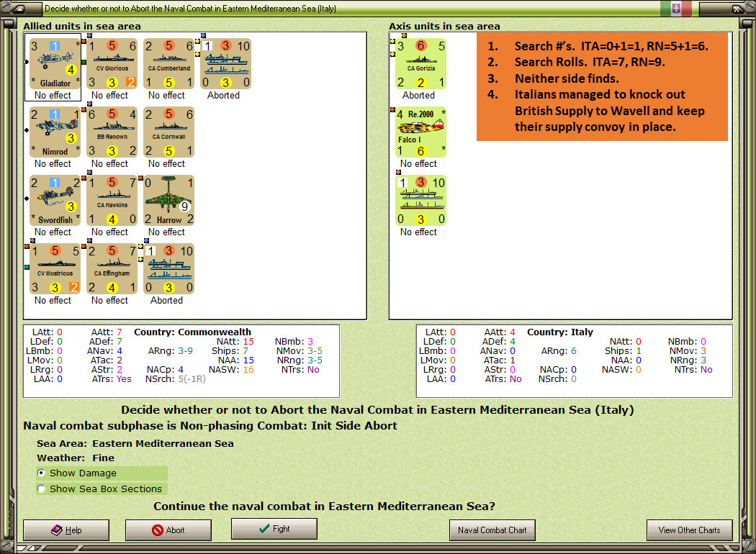This screenshot has width=756, height=554.
Task: Select the Axis convoy counter marked No effect
Action: 420,201
